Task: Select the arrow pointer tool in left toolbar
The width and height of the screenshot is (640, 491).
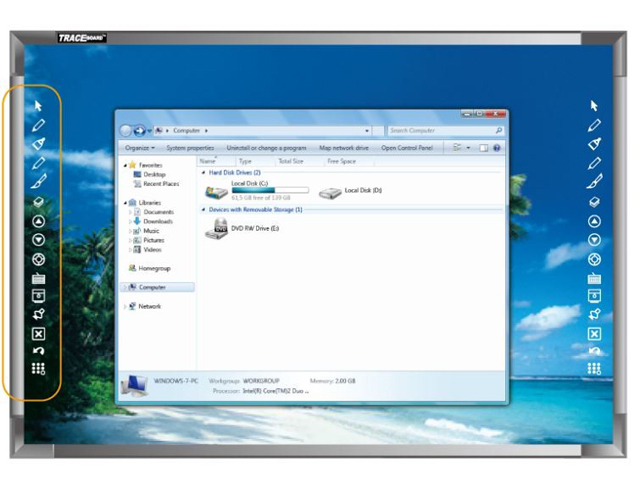Action: pos(39,105)
